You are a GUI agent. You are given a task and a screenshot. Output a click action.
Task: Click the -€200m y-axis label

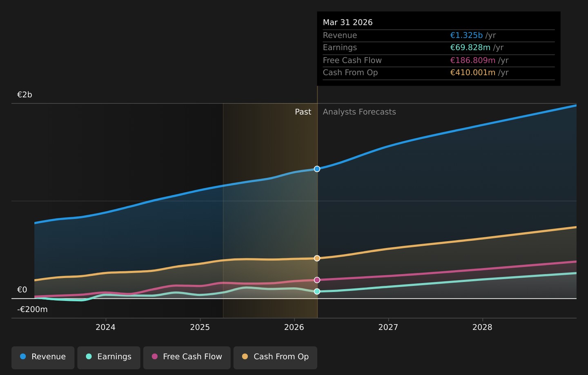tap(32, 309)
